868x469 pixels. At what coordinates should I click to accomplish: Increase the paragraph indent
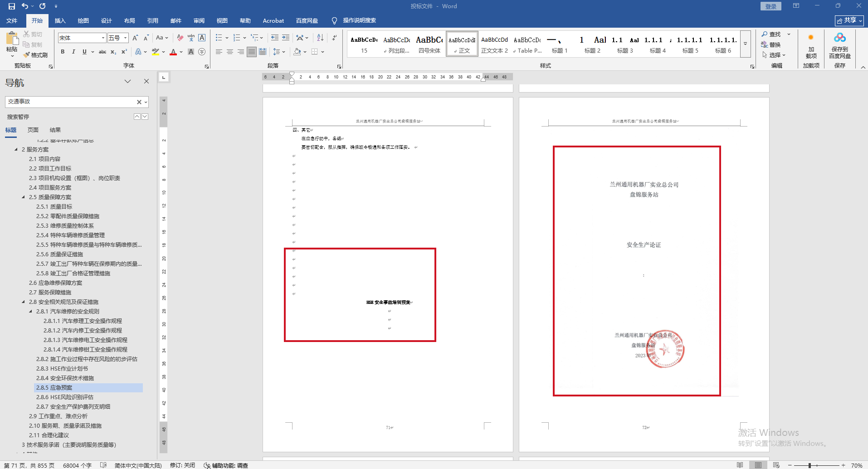tap(286, 38)
